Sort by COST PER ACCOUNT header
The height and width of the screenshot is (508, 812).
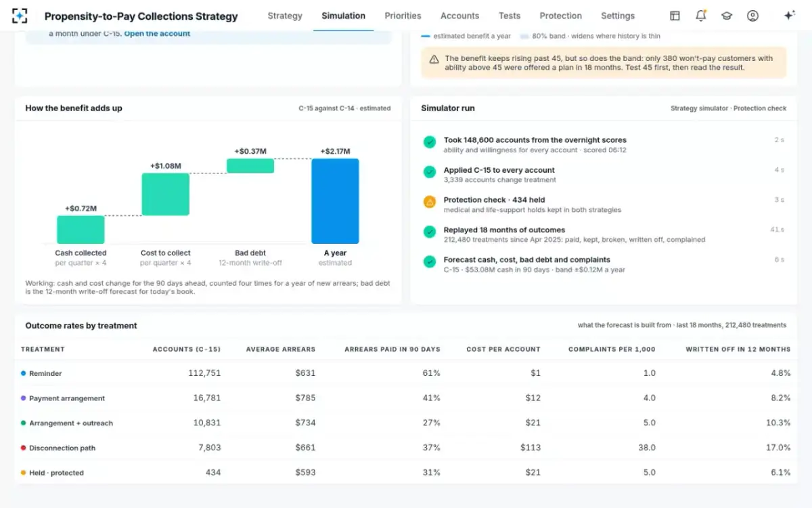pyautogui.click(x=503, y=350)
